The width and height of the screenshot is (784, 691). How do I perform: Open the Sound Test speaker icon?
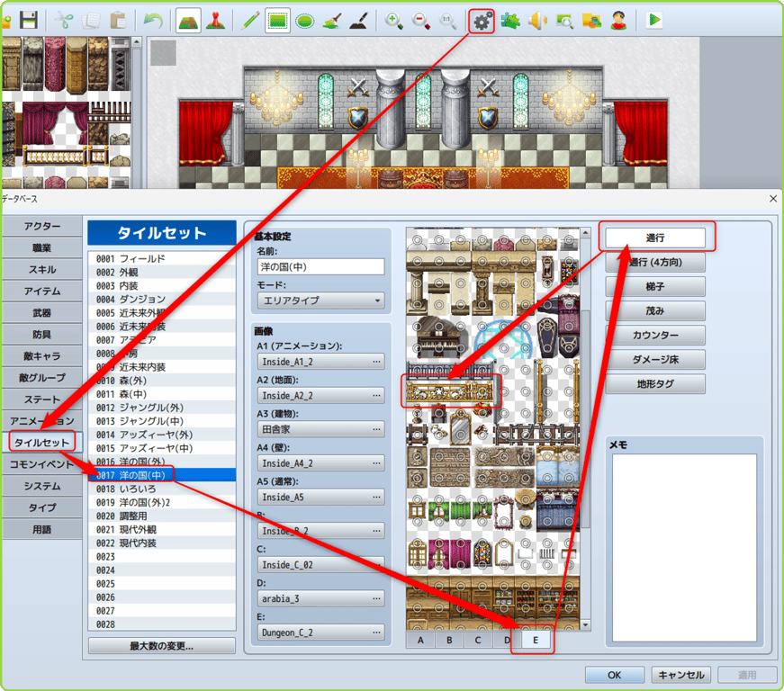[x=538, y=21]
